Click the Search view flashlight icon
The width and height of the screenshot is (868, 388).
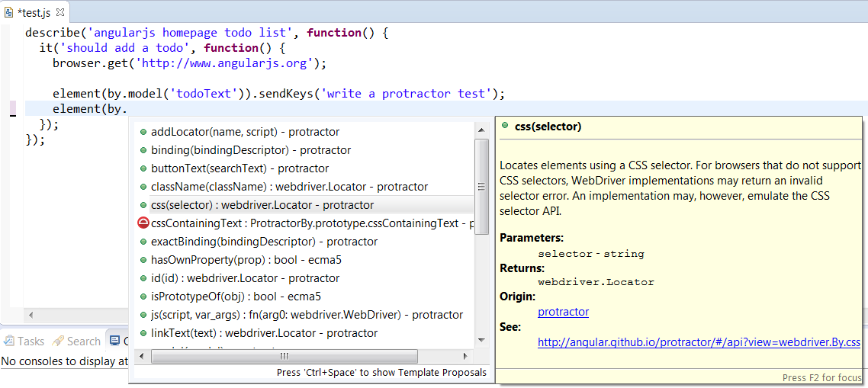tap(58, 342)
